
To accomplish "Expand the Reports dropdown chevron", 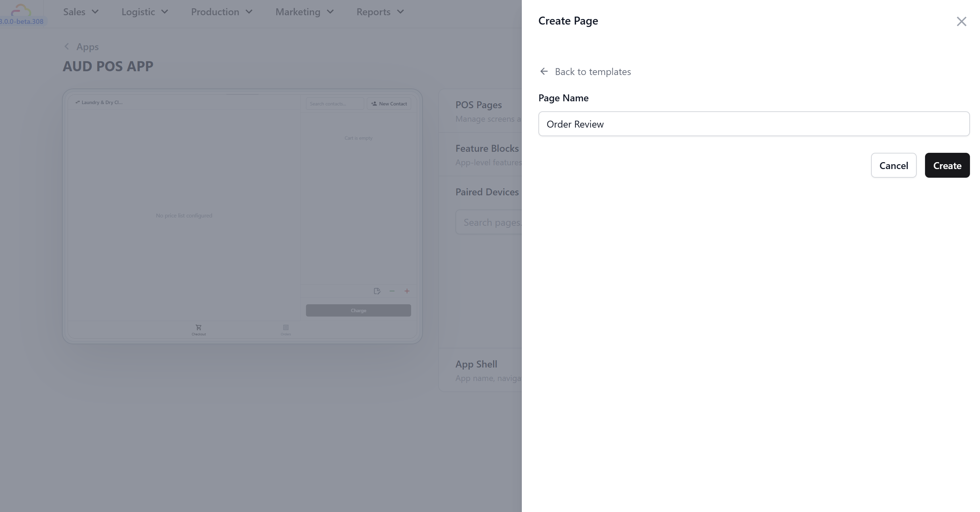I will 400,12.
